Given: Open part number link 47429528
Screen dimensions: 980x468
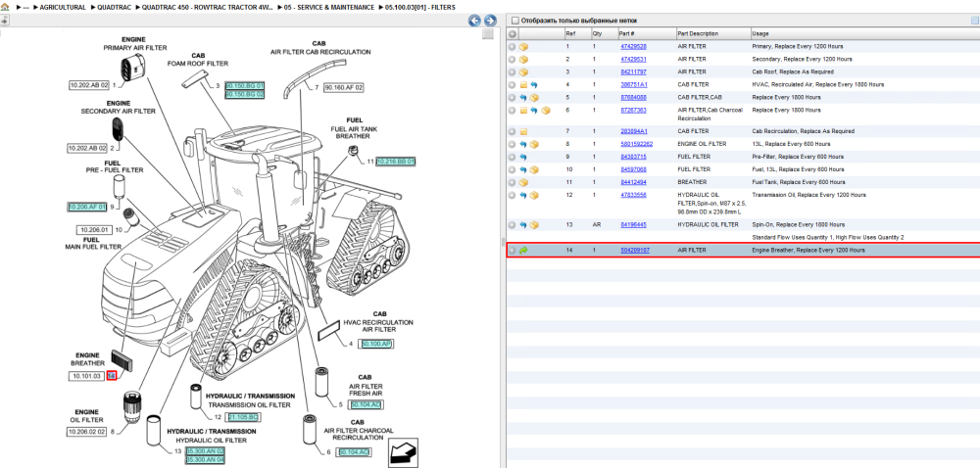Looking at the screenshot, I should [633, 47].
